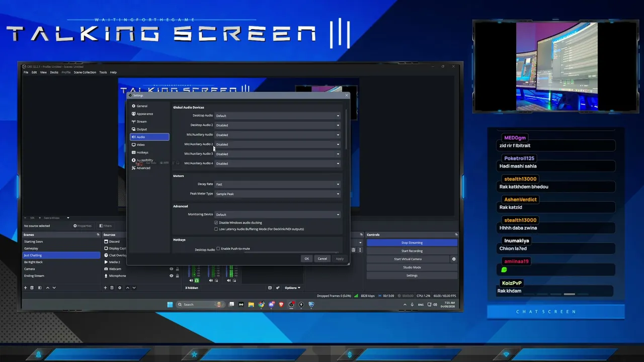Open scene filters icon in Scenes toolbar

[x=40, y=288]
